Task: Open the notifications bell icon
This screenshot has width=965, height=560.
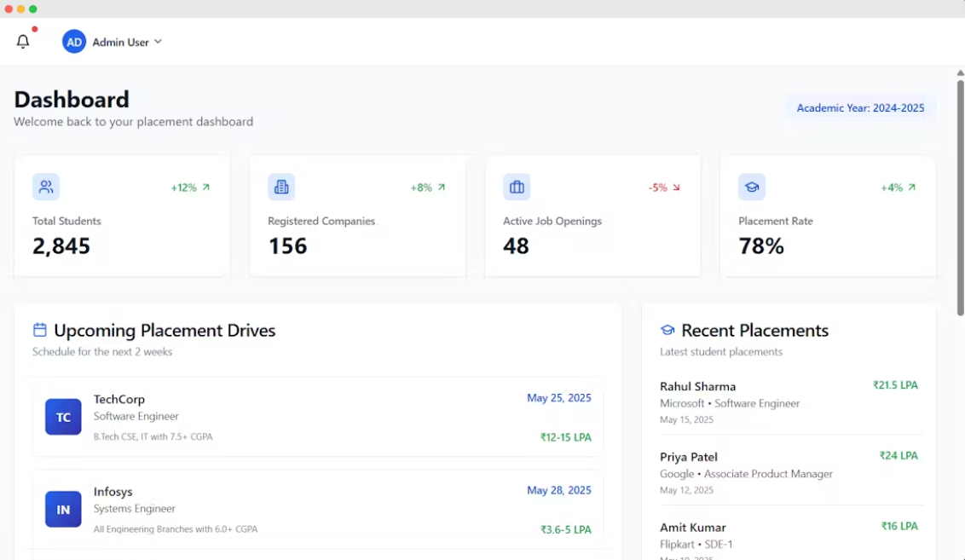Action: pyautogui.click(x=23, y=41)
